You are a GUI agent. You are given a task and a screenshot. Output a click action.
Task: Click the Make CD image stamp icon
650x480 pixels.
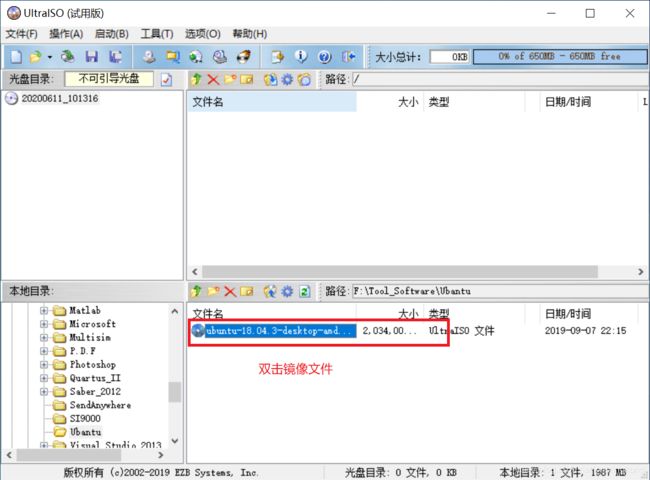click(x=149, y=56)
